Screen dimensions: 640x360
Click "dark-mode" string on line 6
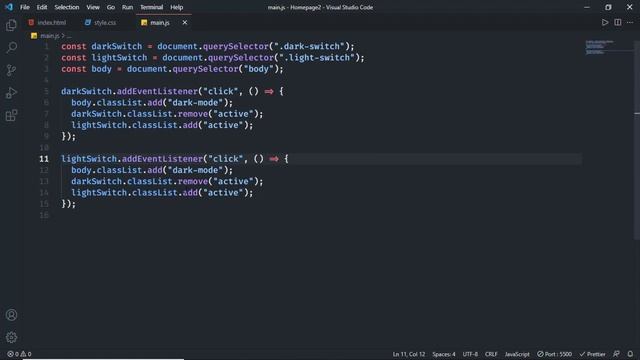tap(196, 102)
